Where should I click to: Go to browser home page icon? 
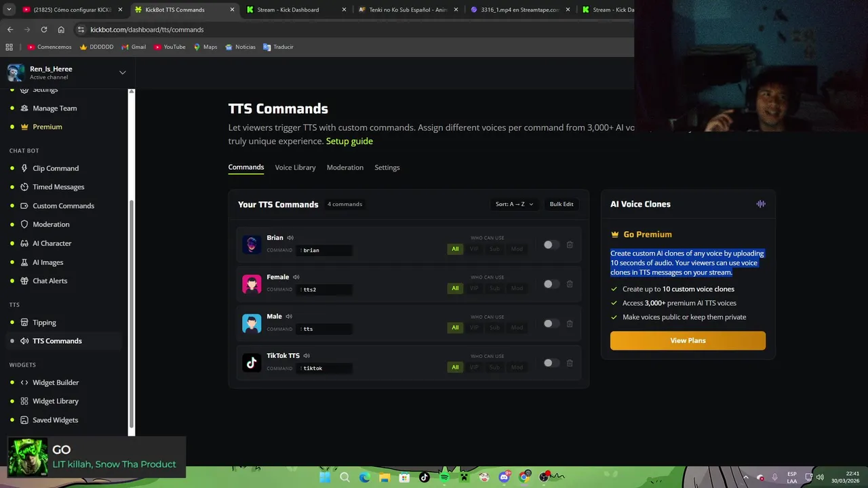[x=61, y=30]
